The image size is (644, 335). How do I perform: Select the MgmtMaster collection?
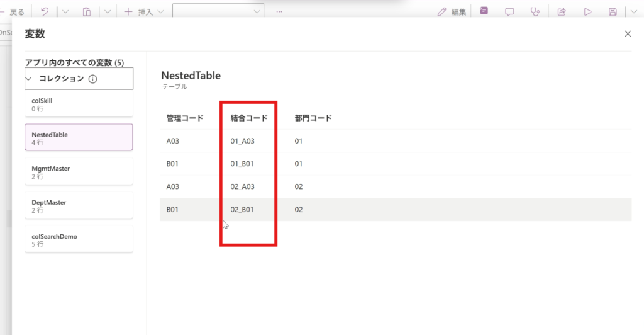79,172
